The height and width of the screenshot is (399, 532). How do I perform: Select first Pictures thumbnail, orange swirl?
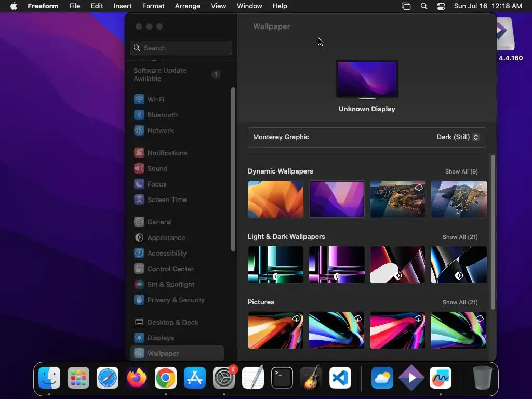pyautogui.click(x=276, y=330)
